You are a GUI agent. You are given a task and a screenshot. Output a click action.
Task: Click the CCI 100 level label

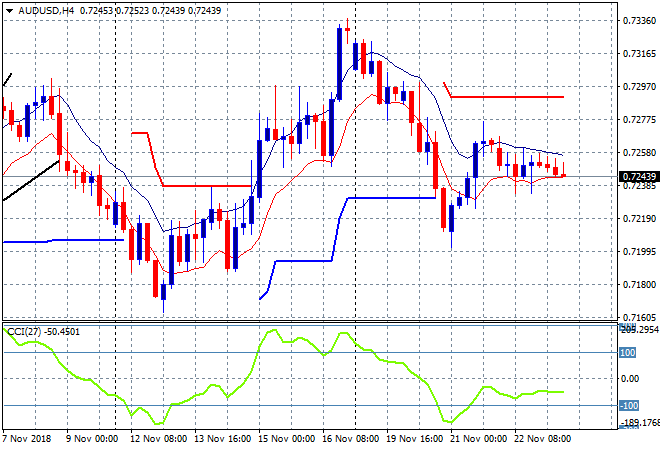point(627,352)
